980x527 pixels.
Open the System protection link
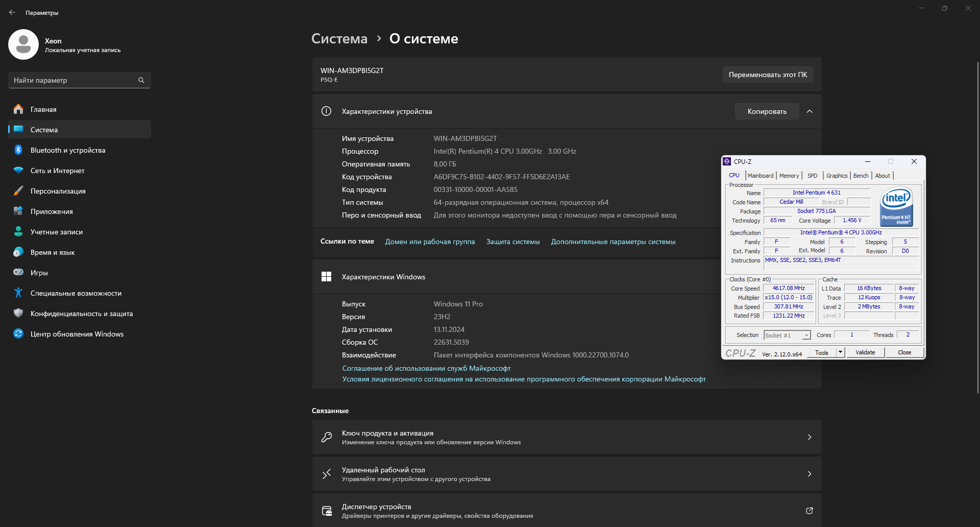click(x=512, y=242)
